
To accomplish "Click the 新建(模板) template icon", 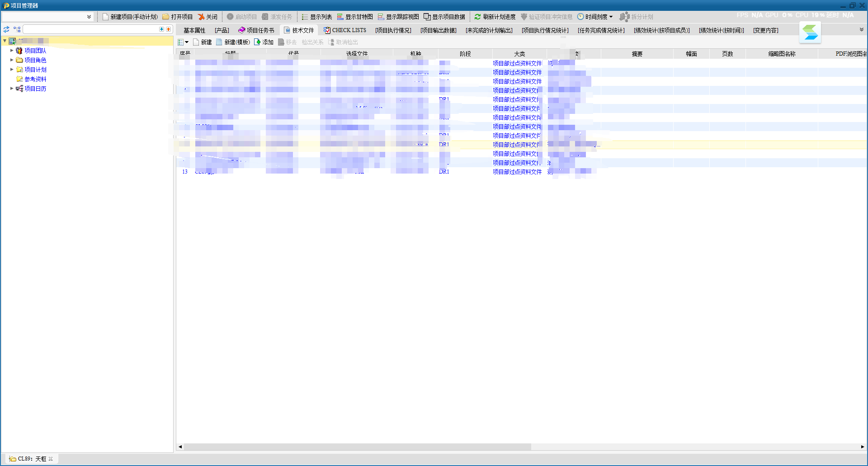I will point(219,42).
